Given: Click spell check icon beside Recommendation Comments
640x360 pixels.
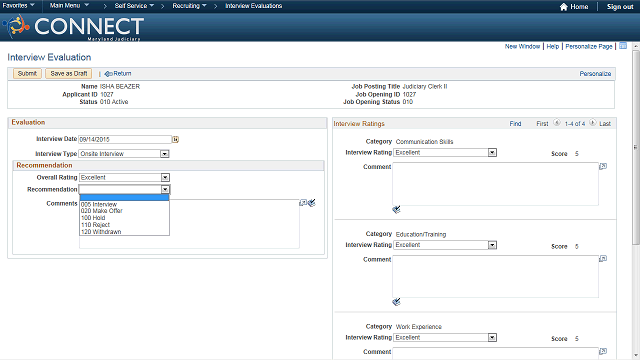Looking at the screenshot, I should 312,203.
